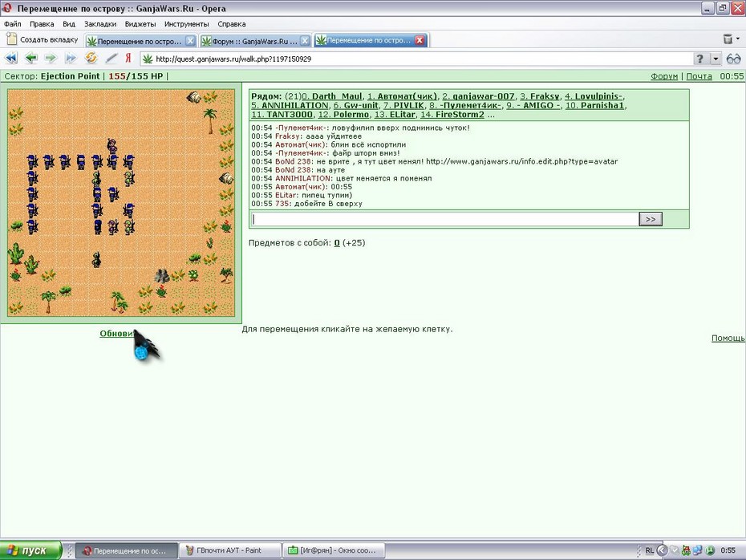Open player 2. ganjawar-007 link
Viewport: 746px width, 560px height.
(478, 96)
